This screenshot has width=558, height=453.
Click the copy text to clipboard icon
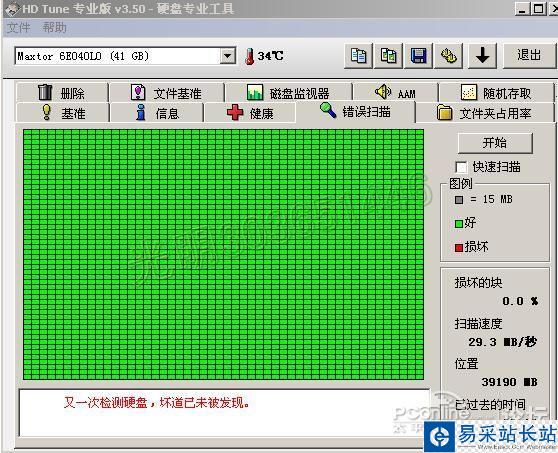[358, 56]
